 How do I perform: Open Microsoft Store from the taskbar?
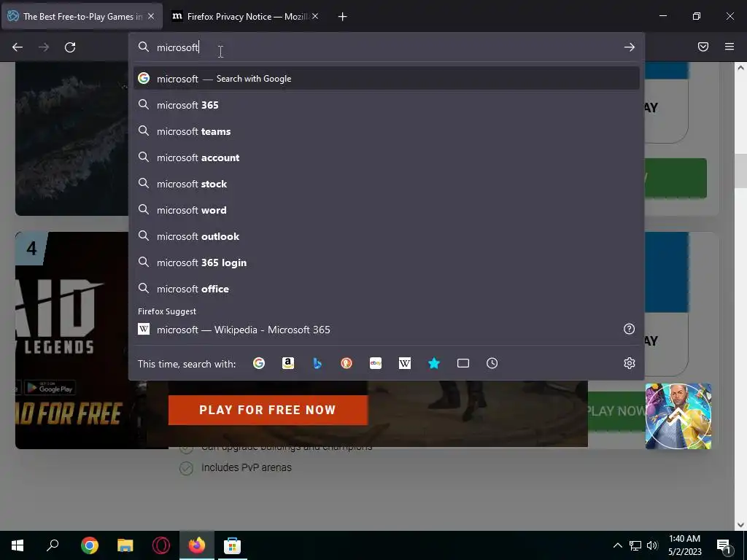tap(233, 545)
